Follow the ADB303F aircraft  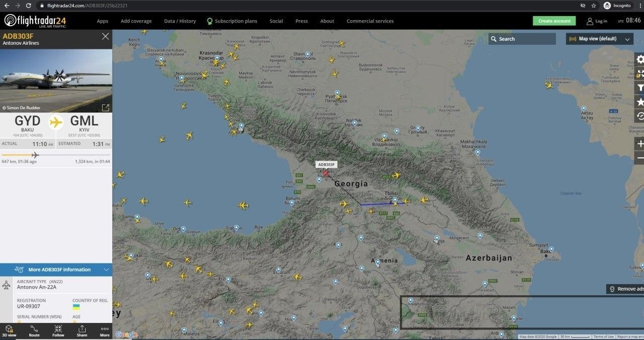(x=58, y=331)
